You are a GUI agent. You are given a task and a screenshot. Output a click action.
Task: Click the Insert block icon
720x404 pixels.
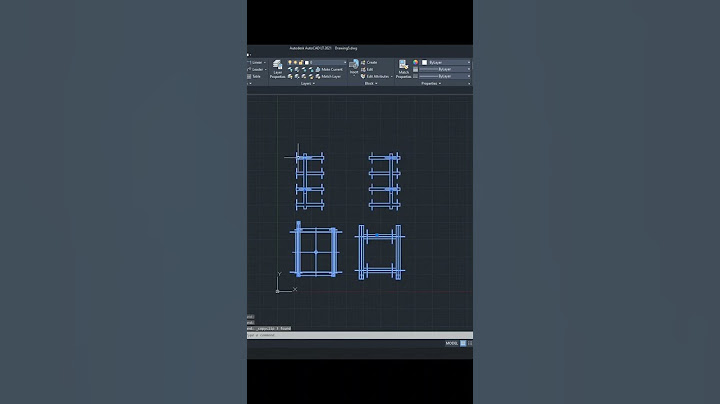coord(354,64)
